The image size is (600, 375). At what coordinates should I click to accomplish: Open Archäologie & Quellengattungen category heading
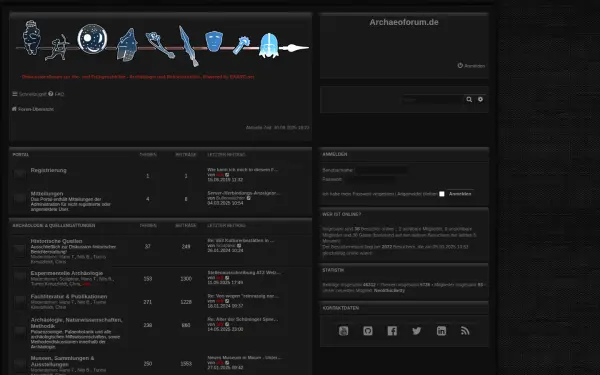[x=54, y=226]
